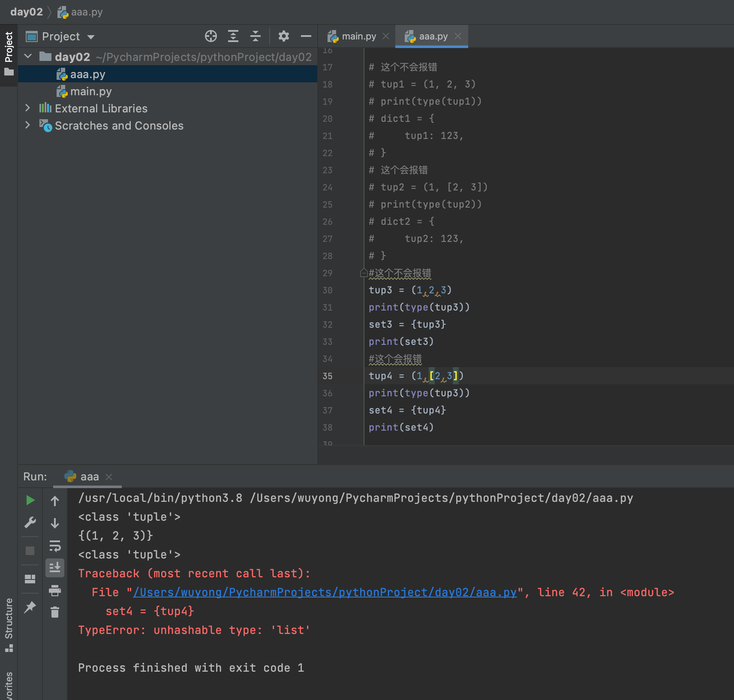The width and height of the screenshot is (734, 700).
Task: Toggle Soft-Wrap in Run console
Action: tap(55, 546)
